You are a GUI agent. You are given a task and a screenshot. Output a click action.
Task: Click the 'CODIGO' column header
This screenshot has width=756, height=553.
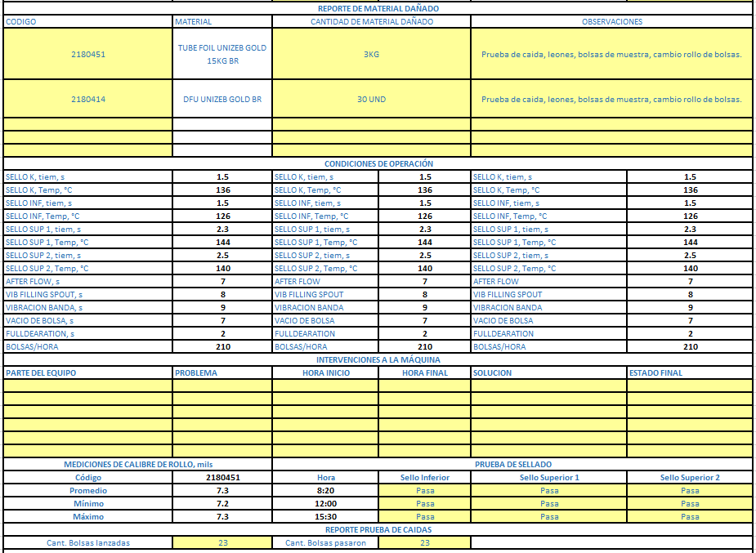click(x=87, y=22)
